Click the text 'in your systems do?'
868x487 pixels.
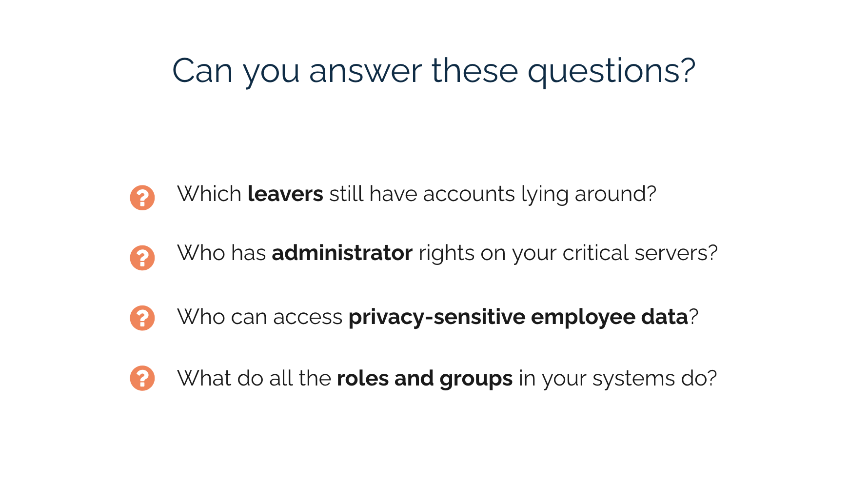point(618,379)
